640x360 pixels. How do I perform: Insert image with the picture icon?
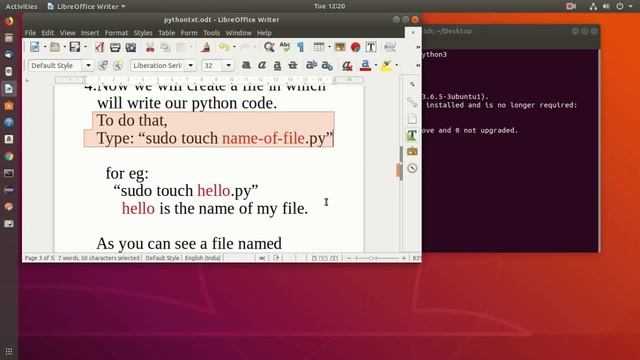[x=340, y=47]
